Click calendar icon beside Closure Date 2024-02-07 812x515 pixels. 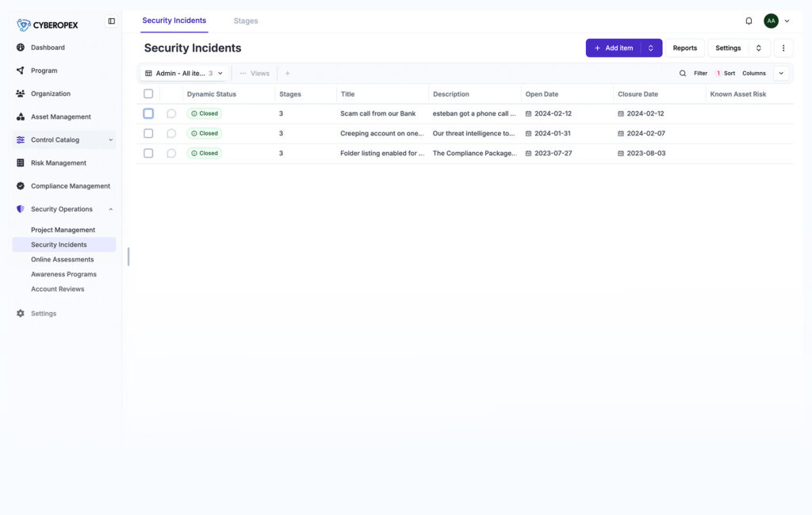point(620,134)
